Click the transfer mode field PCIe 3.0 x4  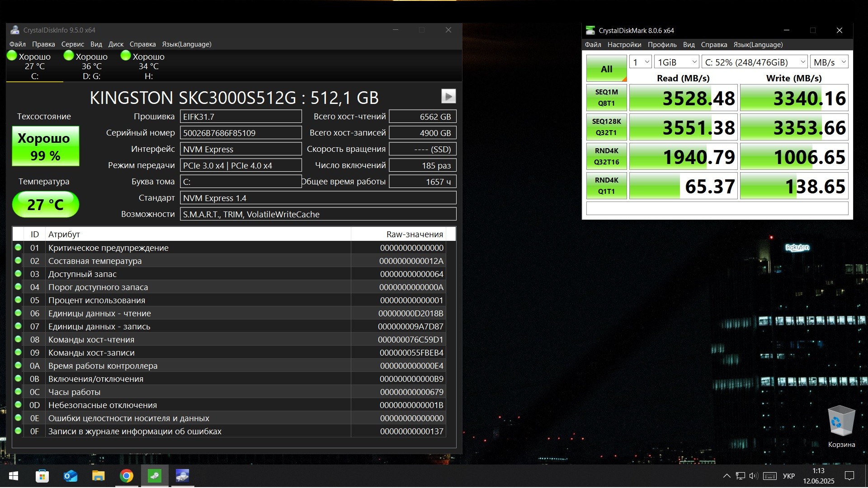pos(241,165)
